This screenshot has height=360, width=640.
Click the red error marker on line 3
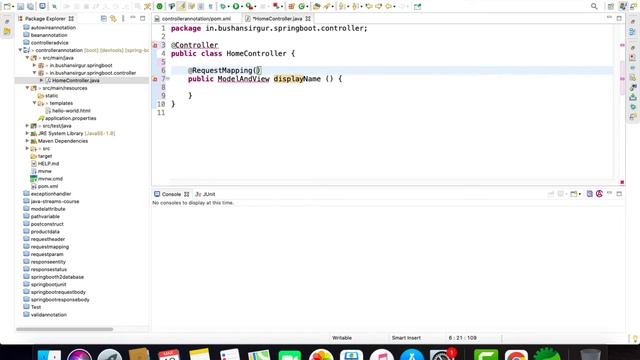coord(155,45)
